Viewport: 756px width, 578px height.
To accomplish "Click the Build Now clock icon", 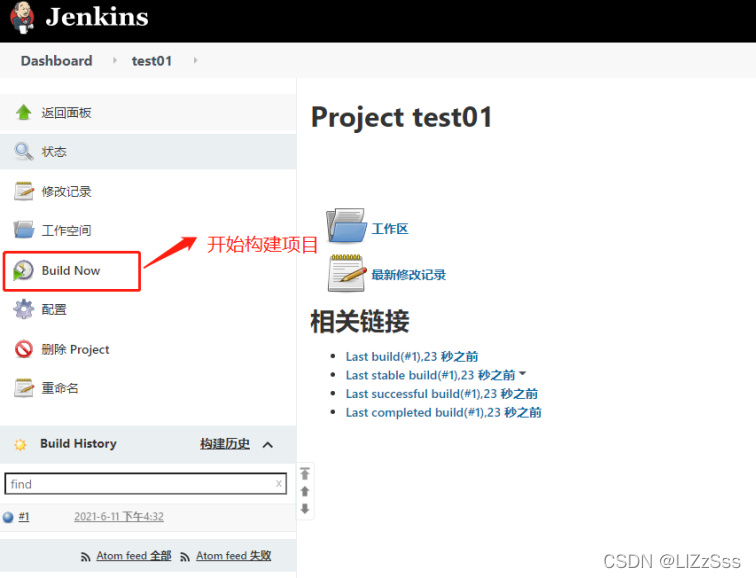I will point(23,270).
